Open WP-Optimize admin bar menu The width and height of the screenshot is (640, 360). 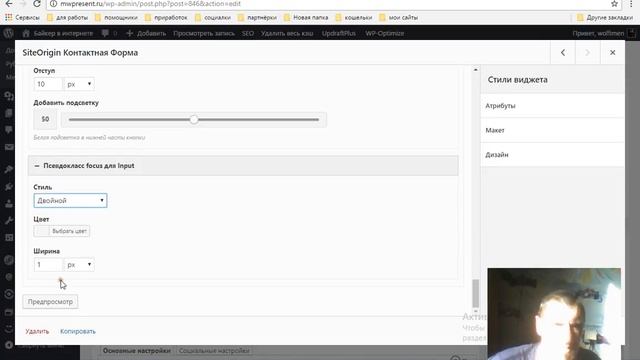[384, 33]
